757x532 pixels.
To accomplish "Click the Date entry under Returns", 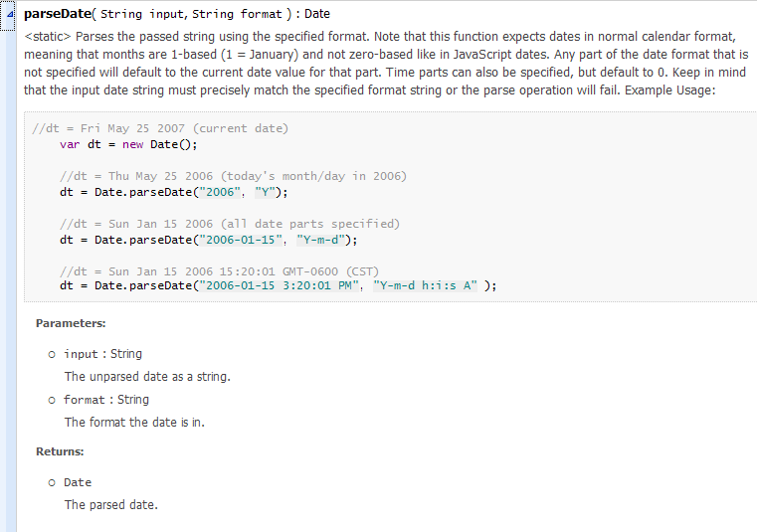I will [x=78, y=482].
